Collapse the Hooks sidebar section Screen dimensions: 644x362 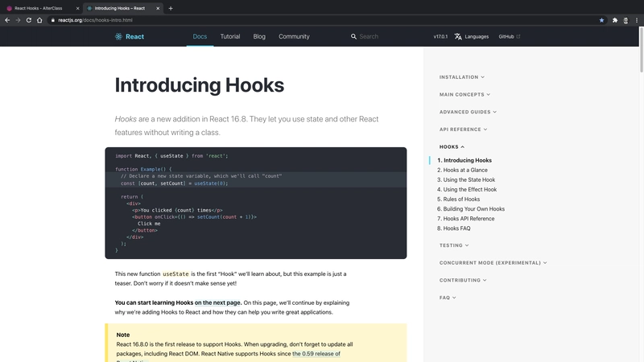452,147
